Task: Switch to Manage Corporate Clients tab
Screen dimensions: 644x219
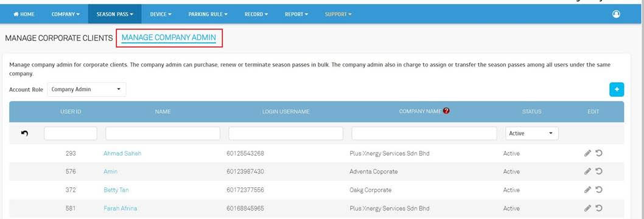Action: 58,38
